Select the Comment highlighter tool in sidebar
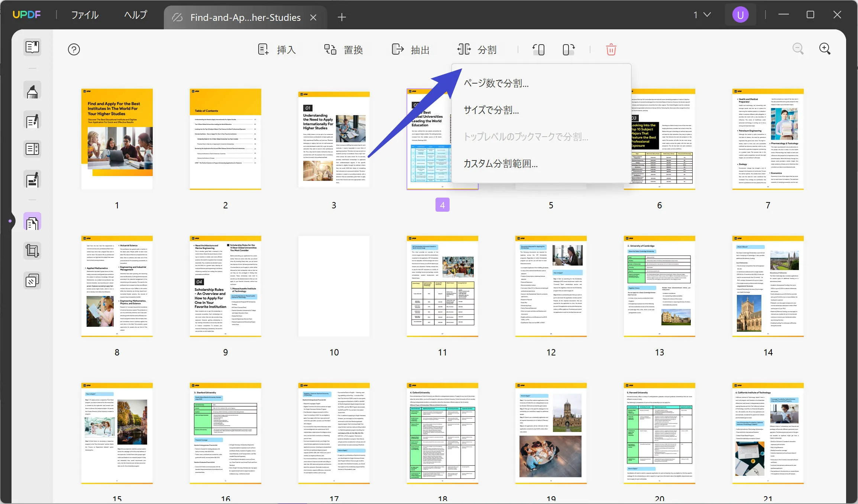 tap(32, 90)
